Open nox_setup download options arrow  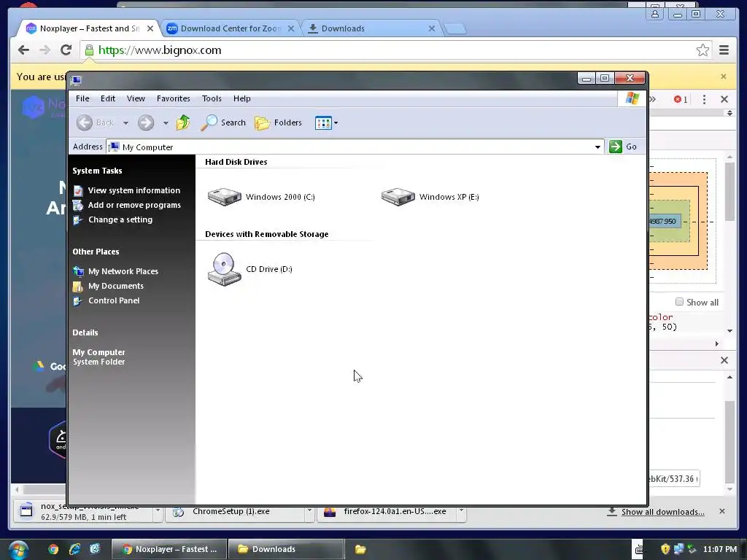(x=158, y=511)
